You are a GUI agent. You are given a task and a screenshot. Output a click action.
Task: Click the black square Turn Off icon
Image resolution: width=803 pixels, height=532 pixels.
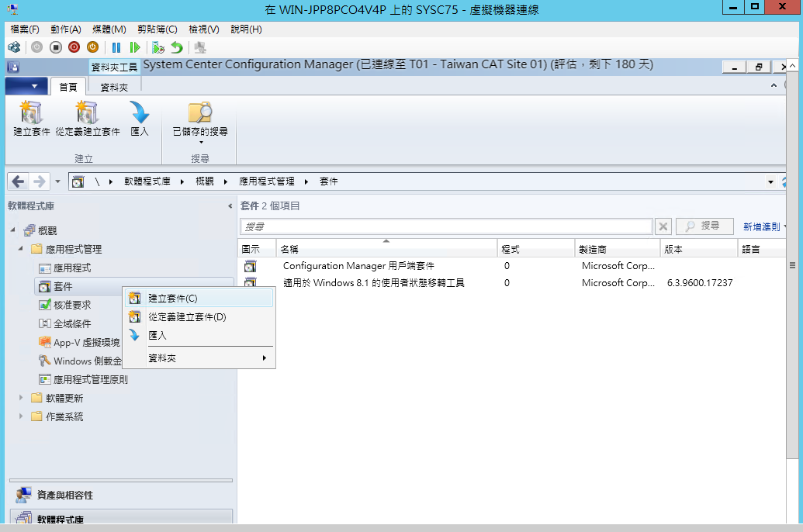coord(55,47)
